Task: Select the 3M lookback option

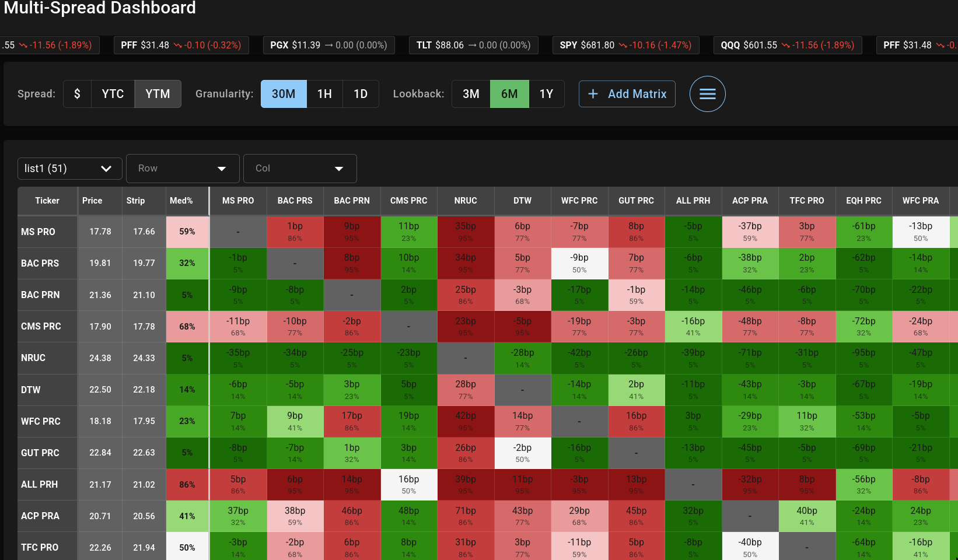Action: 470,94
